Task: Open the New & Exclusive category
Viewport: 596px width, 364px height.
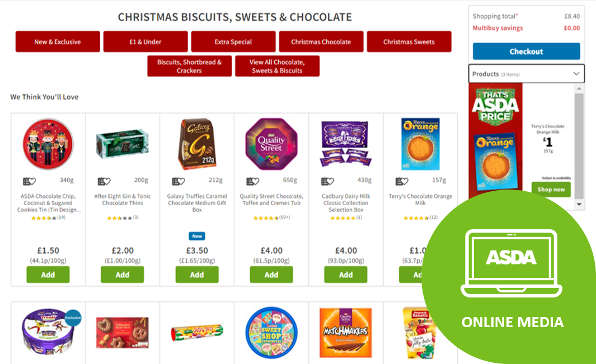Action: [58, 41]
